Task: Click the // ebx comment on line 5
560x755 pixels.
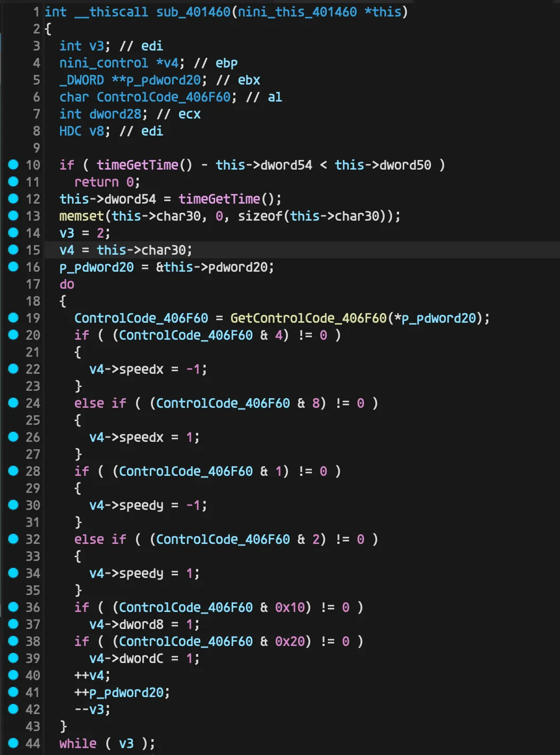Action: [238, 80]
